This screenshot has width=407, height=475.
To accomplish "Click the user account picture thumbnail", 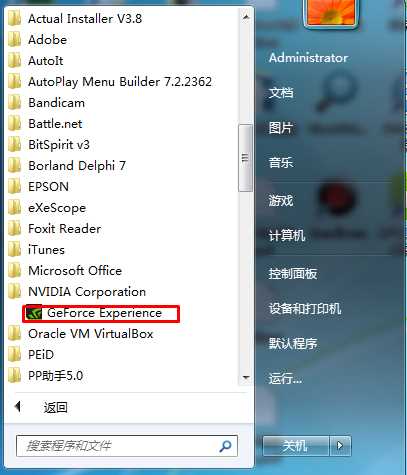I will pyautogui.click(x=331, y=12).
